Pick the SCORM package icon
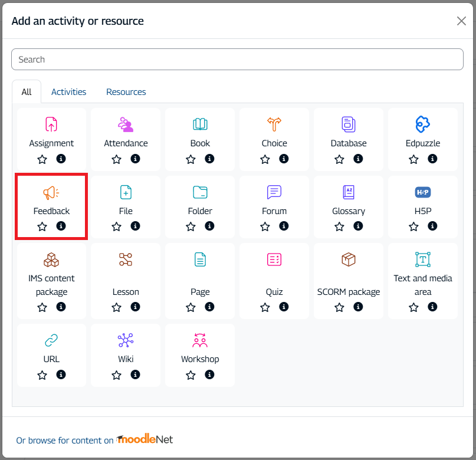Viewport: 476px width, 460px height. (x=349, y=259)
